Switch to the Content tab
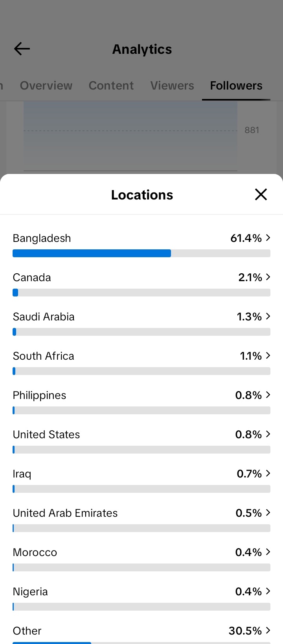 (x=111, y=86)
